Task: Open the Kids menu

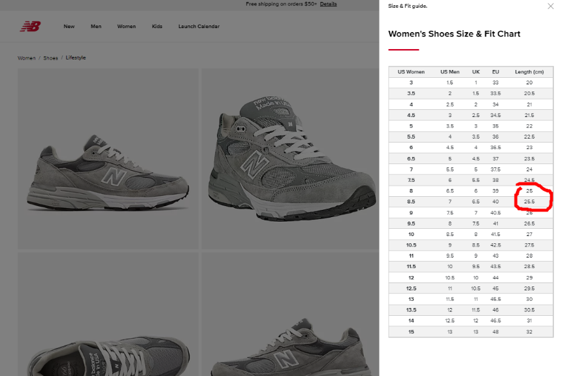Action: click(157, 26)
